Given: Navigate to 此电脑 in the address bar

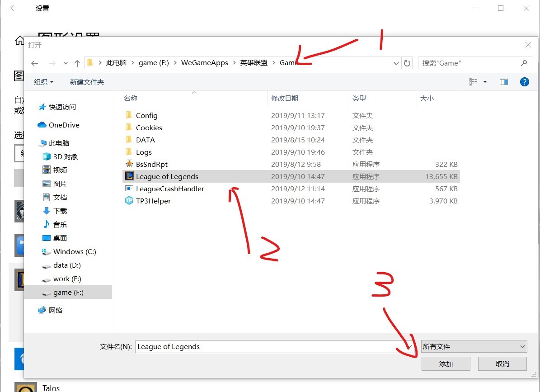Looking at the screenshot, I should 117,63.
